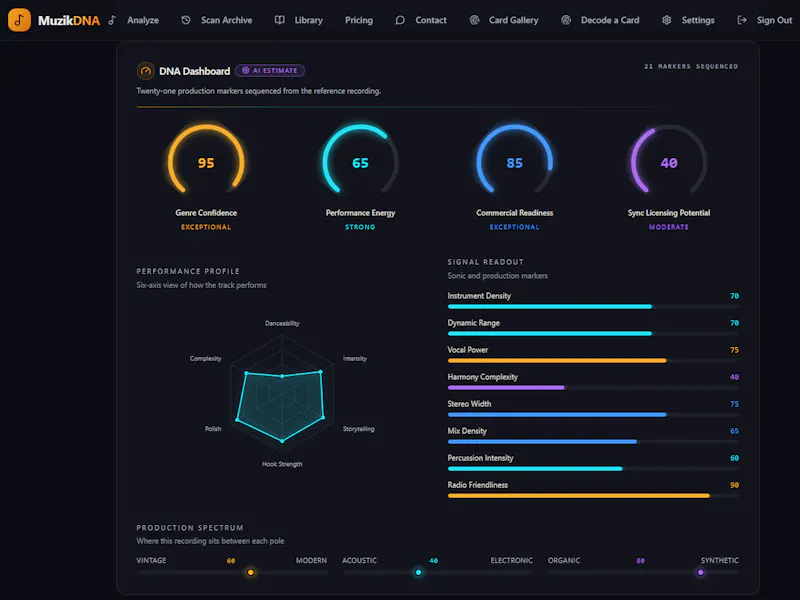Image resolution: width=800 pixels, height=600 pixels.
Task: Click the fingerprint icon beside Decode a Card
Action: tap(566, 20)
